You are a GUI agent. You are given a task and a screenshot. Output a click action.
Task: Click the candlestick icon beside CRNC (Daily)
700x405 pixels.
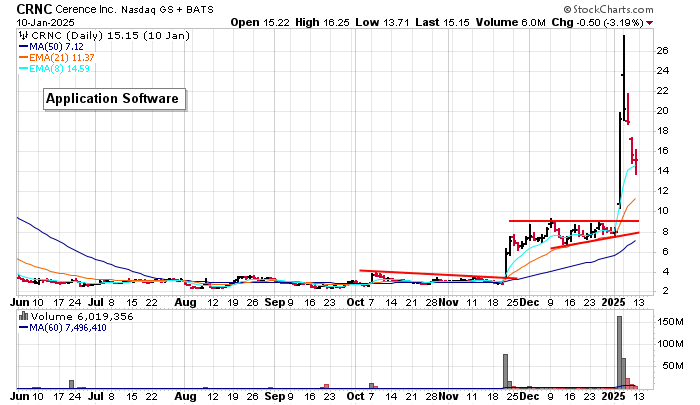pyautogui.click(x=24, y=36)
